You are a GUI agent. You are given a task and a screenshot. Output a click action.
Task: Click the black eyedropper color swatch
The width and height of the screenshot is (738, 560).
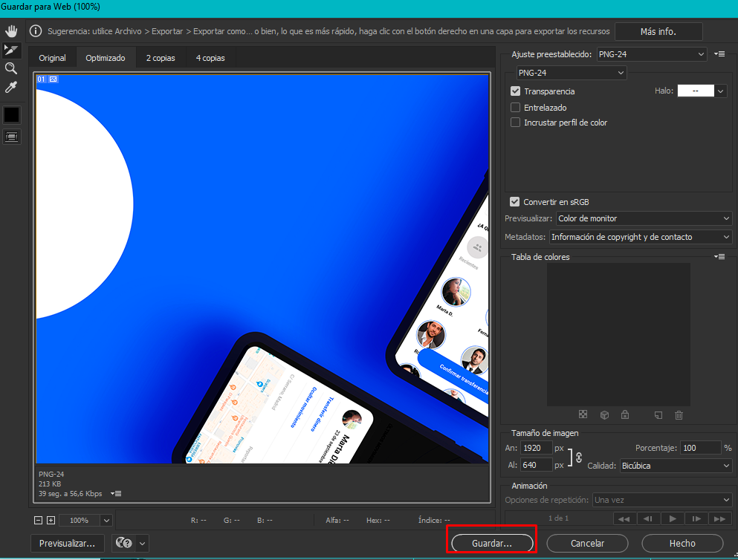pyautogui.click(x=12, y=114)
